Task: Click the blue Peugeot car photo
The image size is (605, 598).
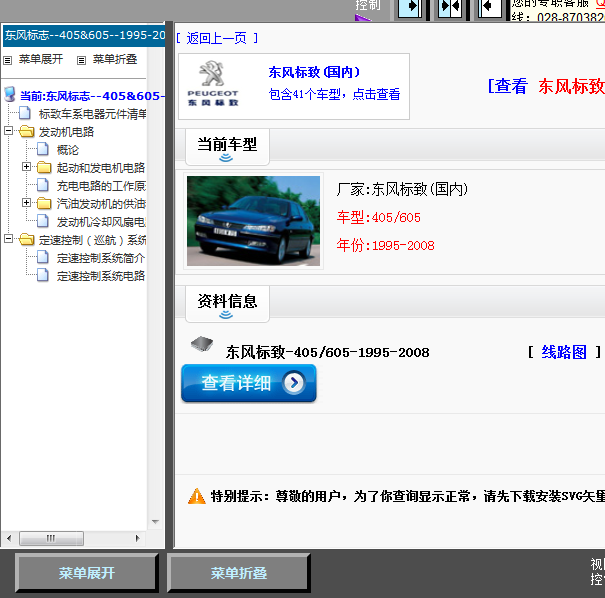Action: [x=253, y=221]
